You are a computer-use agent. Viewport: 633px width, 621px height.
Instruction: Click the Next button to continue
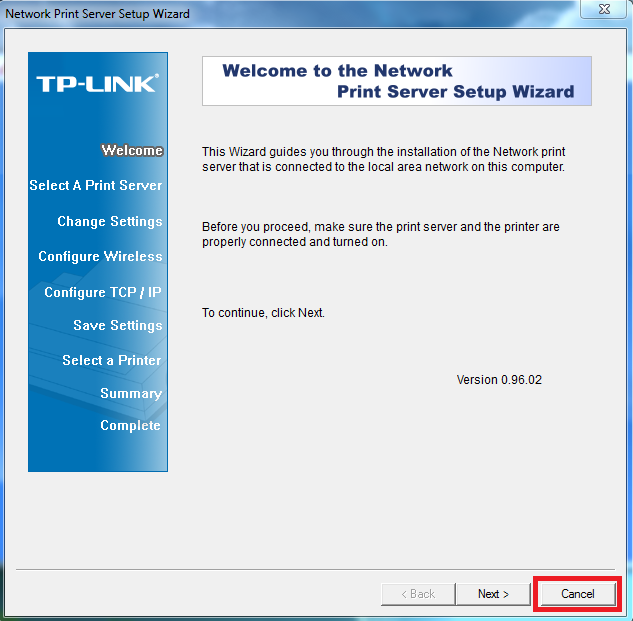pyautogui.click(x=493, y=594)
